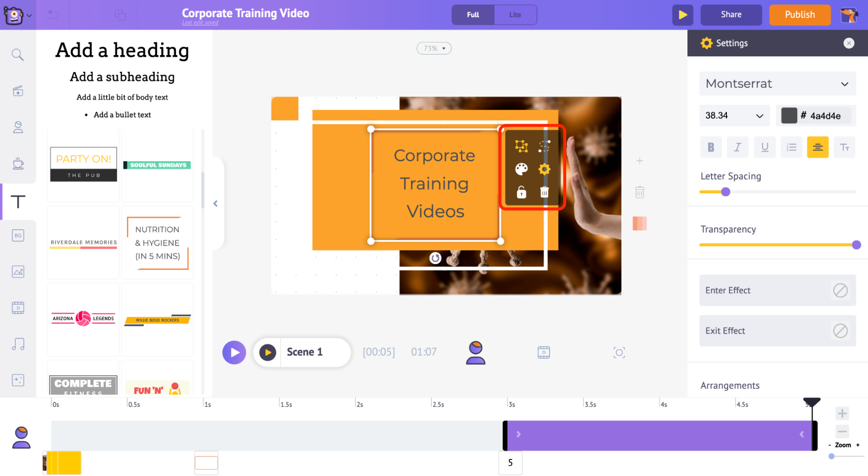Click the media/video library sidebar icon
Screen dimensions: 868x476
click(17, 308)
